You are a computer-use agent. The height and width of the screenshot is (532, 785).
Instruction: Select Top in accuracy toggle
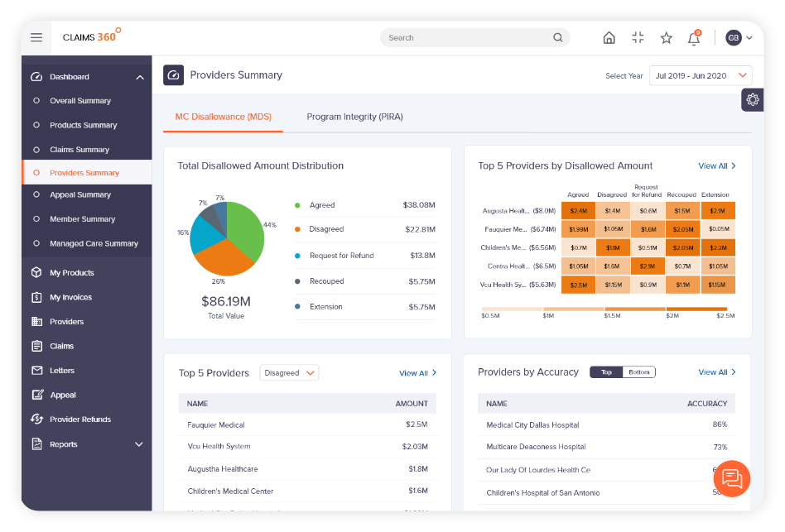[606, 372]
